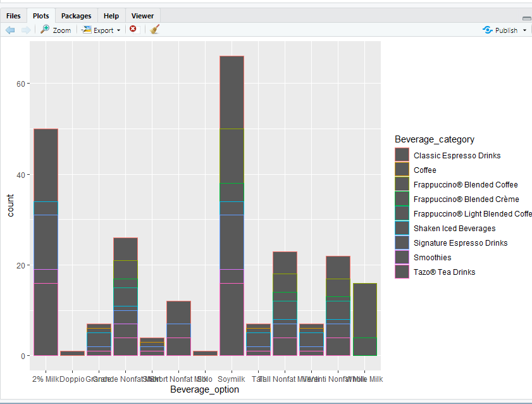Select the Plots tab
This screenshot has width=532, height=404.
tap(40, 16)
